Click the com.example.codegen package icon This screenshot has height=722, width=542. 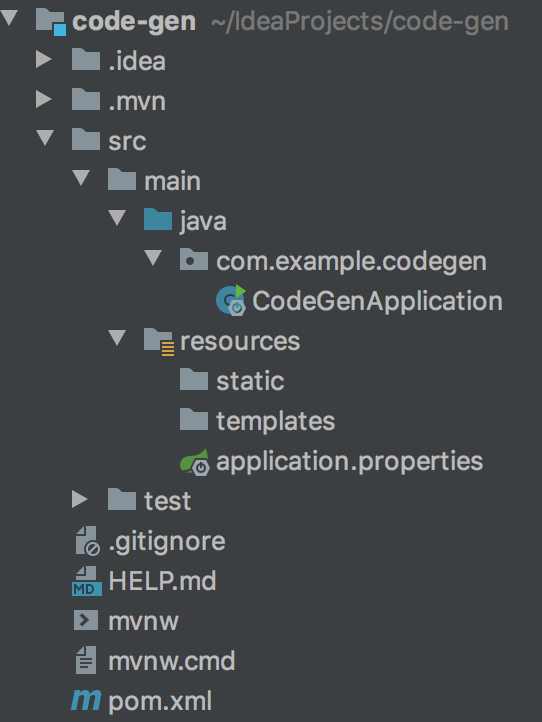click(x=193, y=259)
